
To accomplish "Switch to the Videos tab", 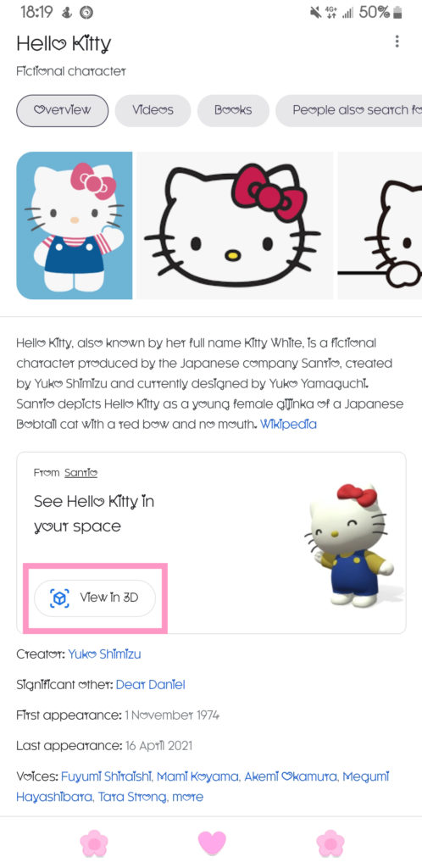I will tap(153, 110).
